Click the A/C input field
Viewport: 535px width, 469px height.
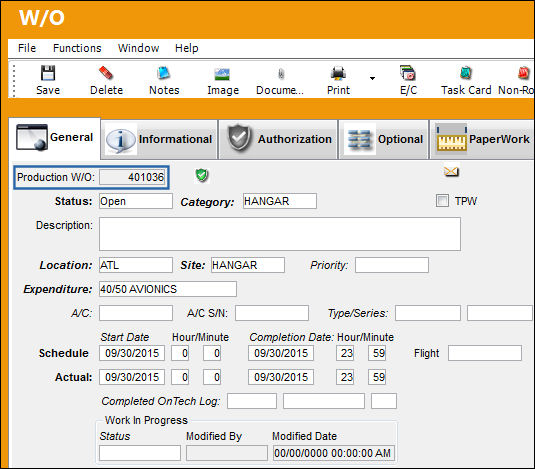(x=136, y=313)
